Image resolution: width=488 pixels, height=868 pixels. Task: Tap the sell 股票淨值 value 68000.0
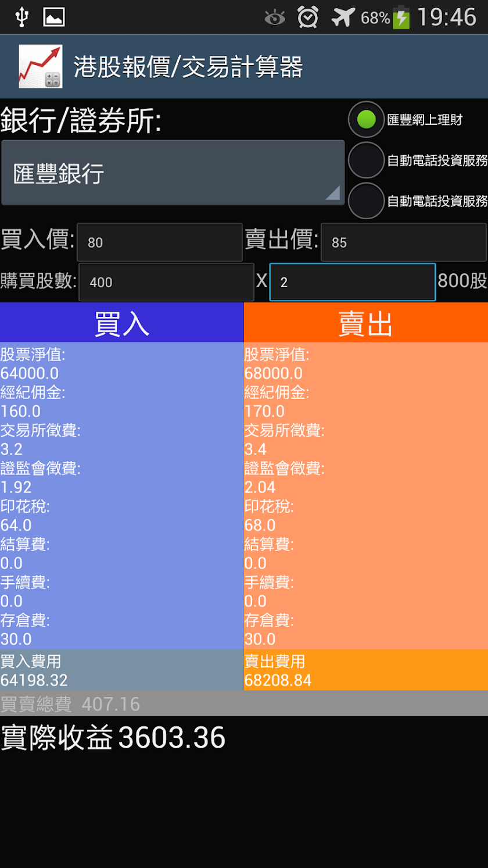[x=274, y=374]
